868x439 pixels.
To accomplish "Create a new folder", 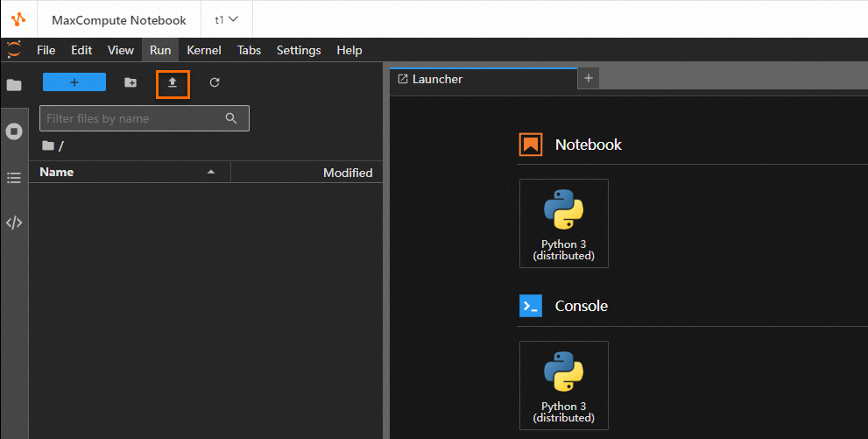I will click(131, 82).
